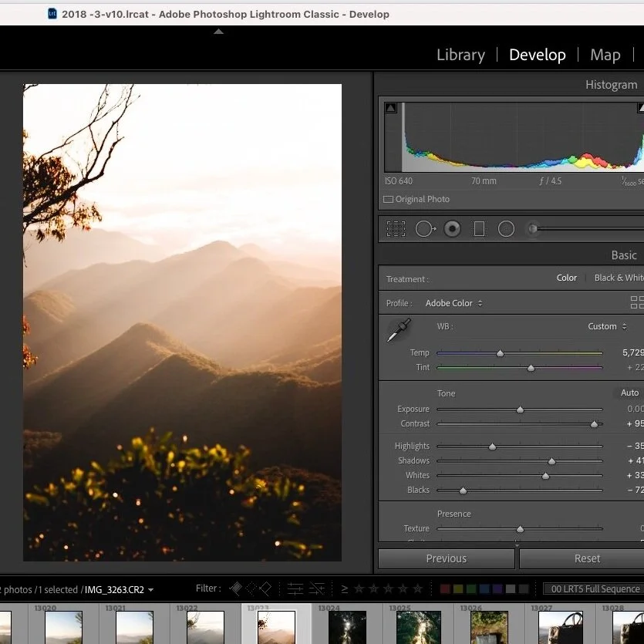Select filmstrip thumbnail 13025
The width and height of the screenshot is (644, 644).
(418, 628)
